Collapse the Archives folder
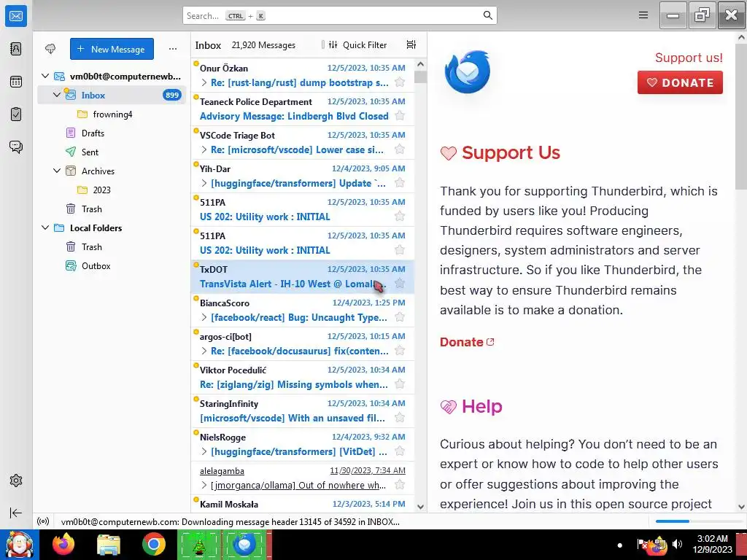Image resolution: width=747 pixels, height=560 pixels. click(x=57, y=171)
